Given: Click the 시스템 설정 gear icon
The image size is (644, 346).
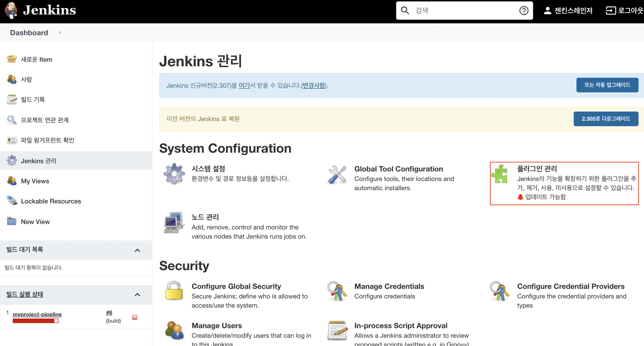Looking at the screenshot, I should pyautogui.click(x=174, y=174).
